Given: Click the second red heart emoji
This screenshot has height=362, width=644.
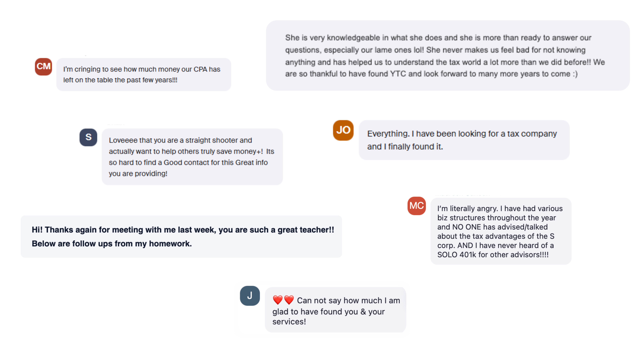Looking at the screenshot, I should click(289, 300).
